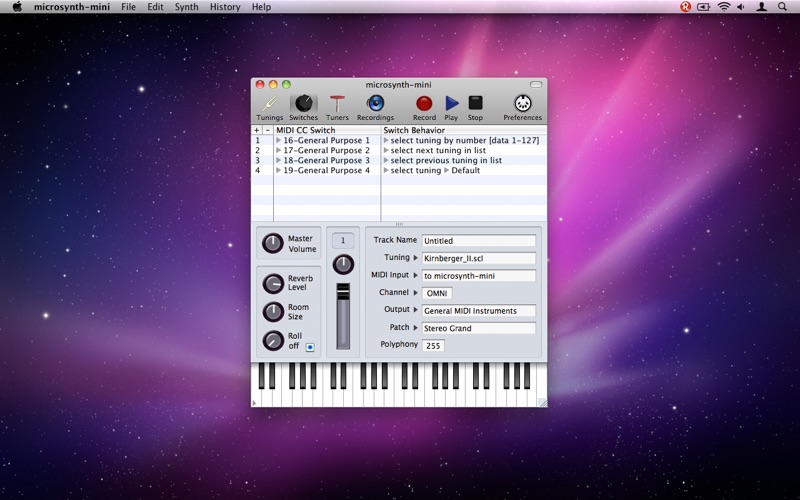Click the 'to microsynth-mini' MIDI input field
The image size is (800, 500).
point(479,276)
